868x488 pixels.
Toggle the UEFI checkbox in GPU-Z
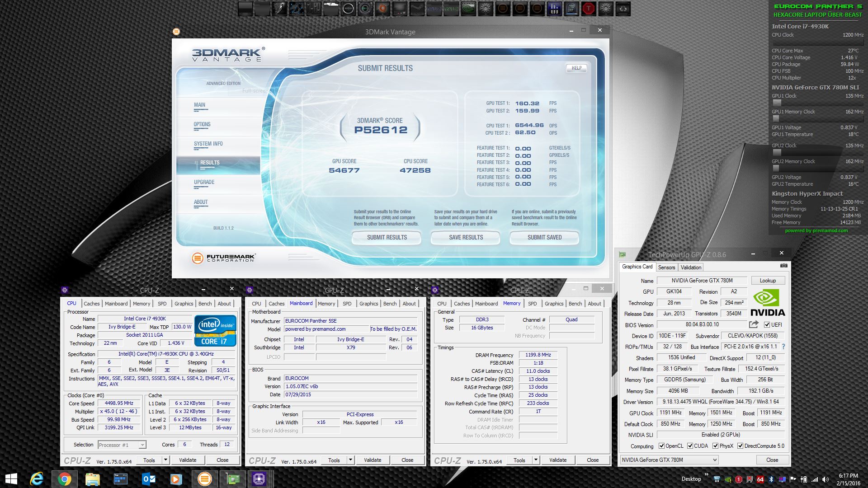coord(767,325)
